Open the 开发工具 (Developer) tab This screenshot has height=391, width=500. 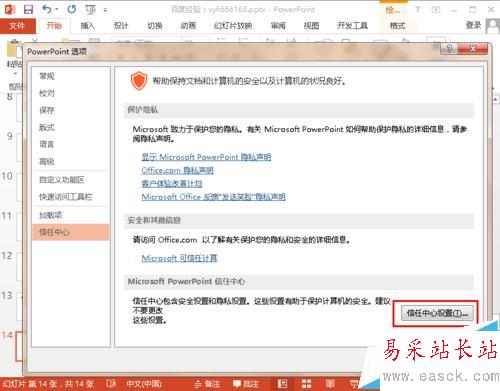click(x=352, y=26)
